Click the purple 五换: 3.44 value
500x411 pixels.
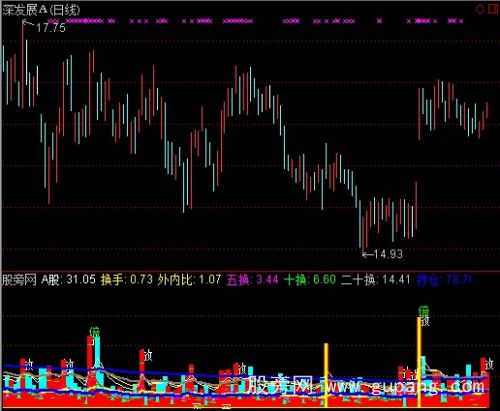(252, 279)
